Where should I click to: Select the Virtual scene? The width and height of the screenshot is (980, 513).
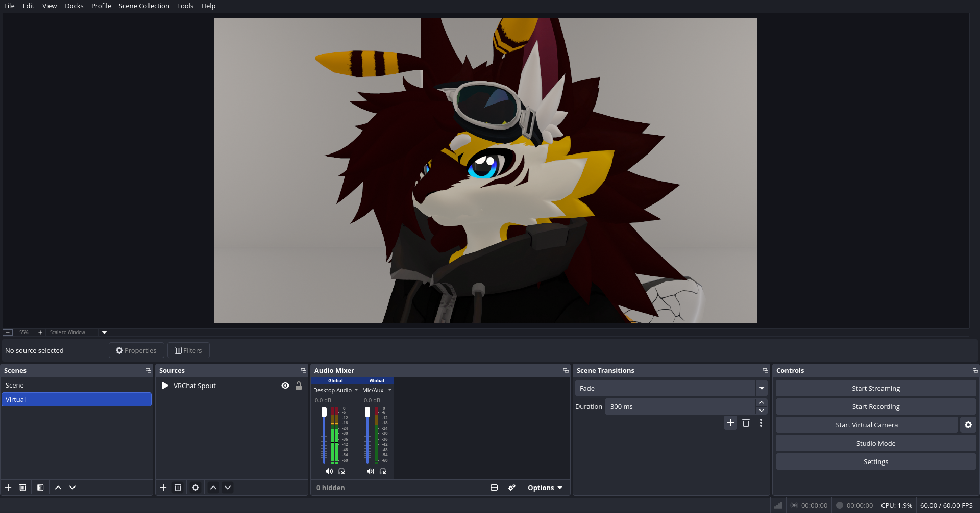pos(77,399)
